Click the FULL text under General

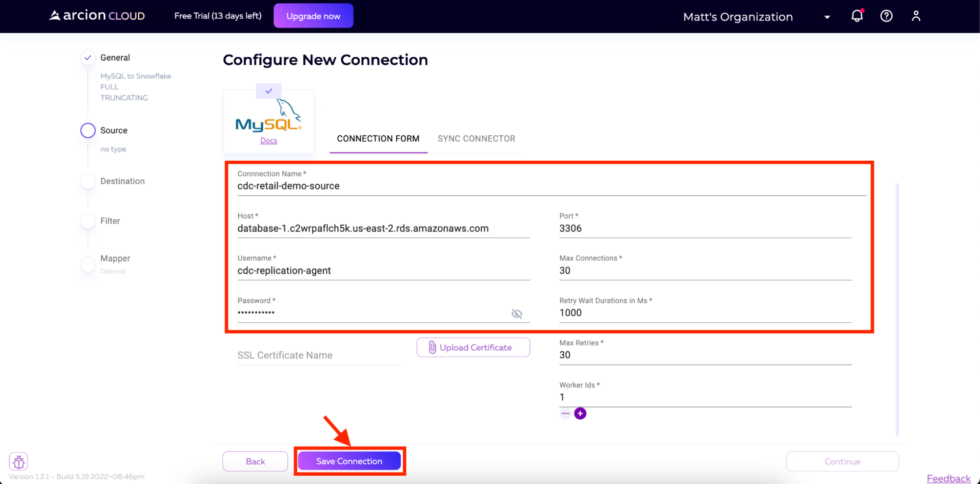coord(109,87)
